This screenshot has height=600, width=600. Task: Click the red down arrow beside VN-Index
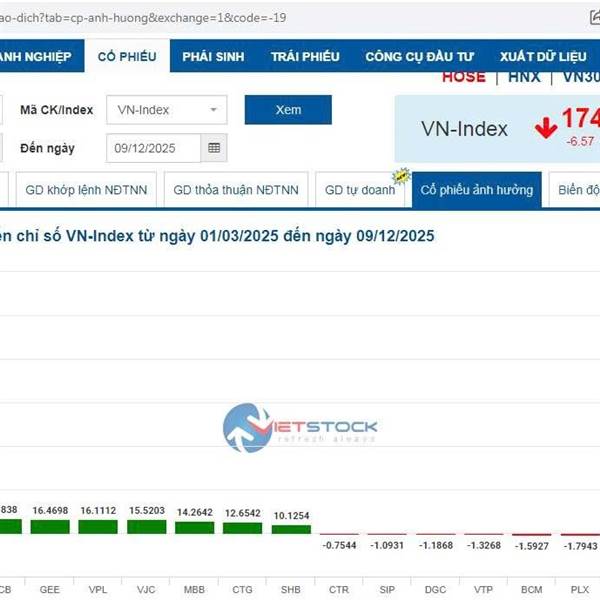pos(546,127)
